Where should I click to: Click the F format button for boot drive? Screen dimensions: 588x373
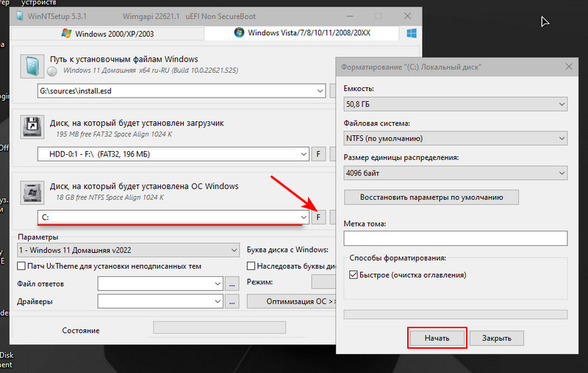point(318,154)
